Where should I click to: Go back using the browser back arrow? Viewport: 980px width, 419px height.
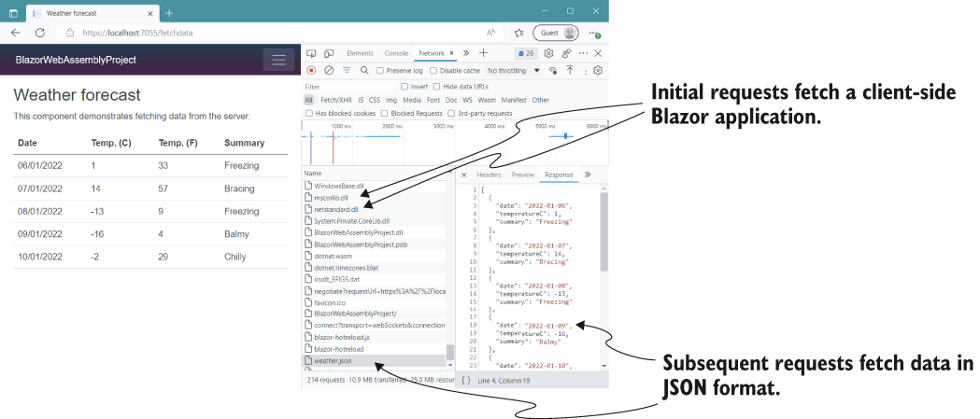pyautogui.click(x=16, y=33)
